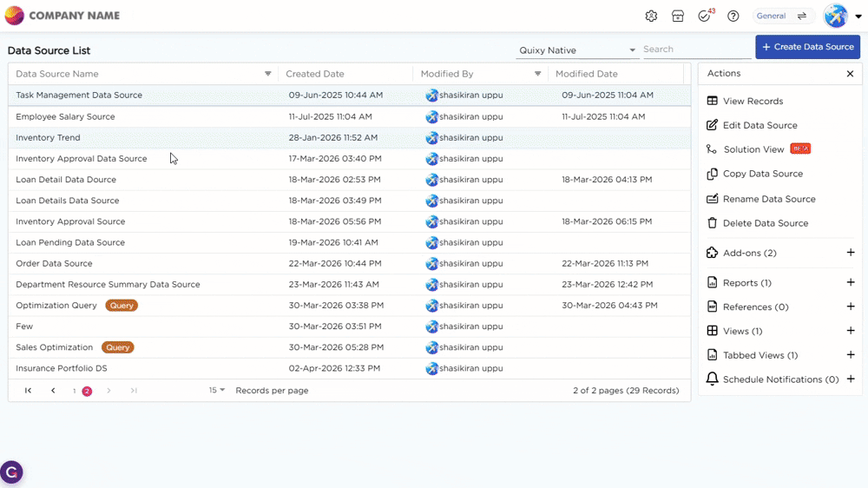Expand the Schedule Notifications (0) section
Viewport: 868px width, 488px height.
[x=850, y=379]
